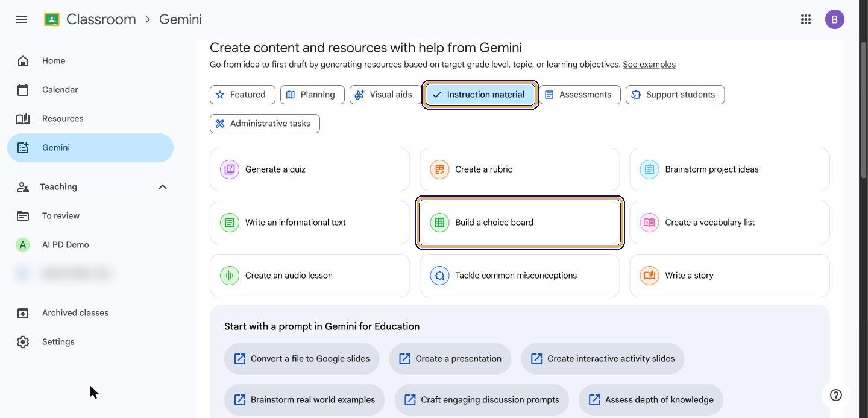Click the Gemini breadcrumb title
The image size is (868, 418).
pyautogui.click(x=180, y=19)
